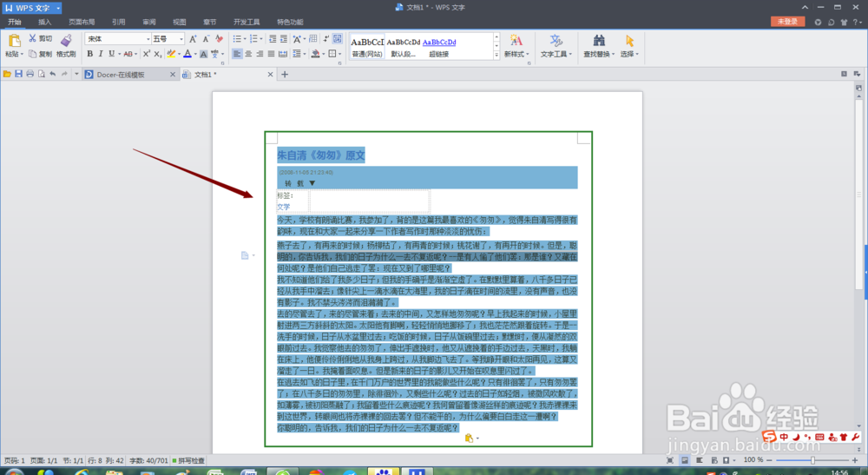Adjust the zoom slider in the status bar
868x475 pixels.
click(812, 460)
